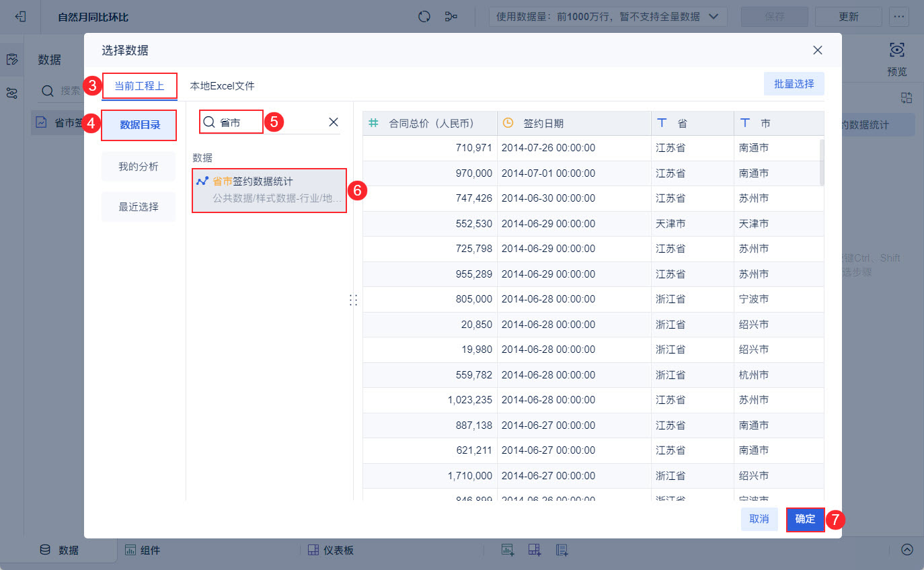Select the 数据目录 category
The width and height of the screenshot is (924, 570).
(x=139, y=125)
